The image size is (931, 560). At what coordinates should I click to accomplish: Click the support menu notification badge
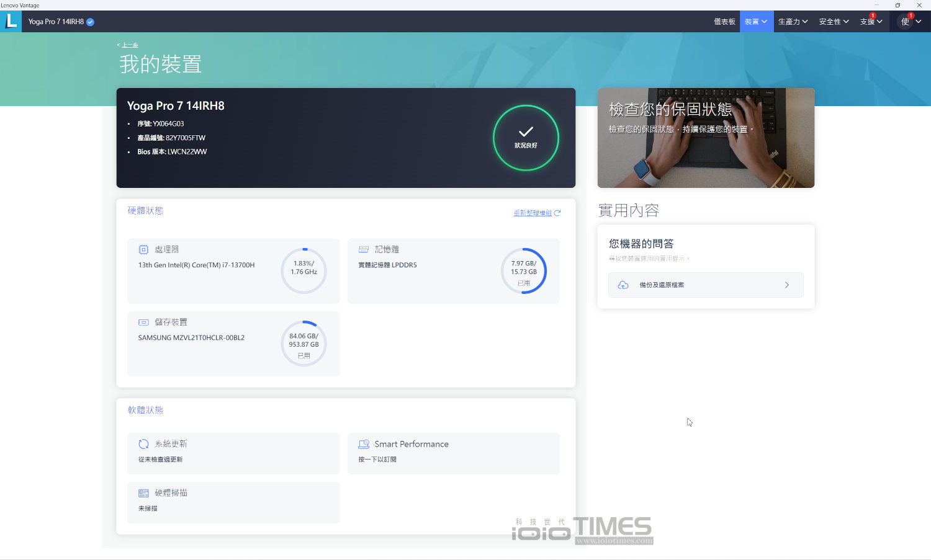tap(873, 16)
